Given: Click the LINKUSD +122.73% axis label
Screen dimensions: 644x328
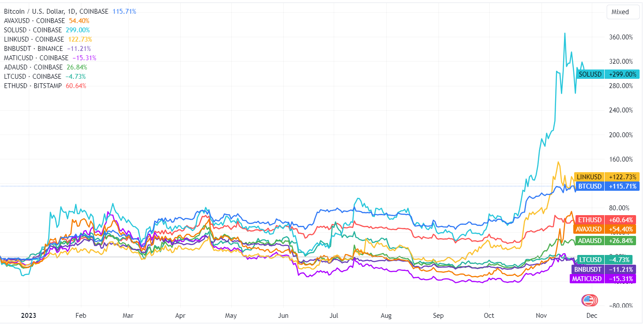Looking at the screenshot, I should [x=606, y=177].
